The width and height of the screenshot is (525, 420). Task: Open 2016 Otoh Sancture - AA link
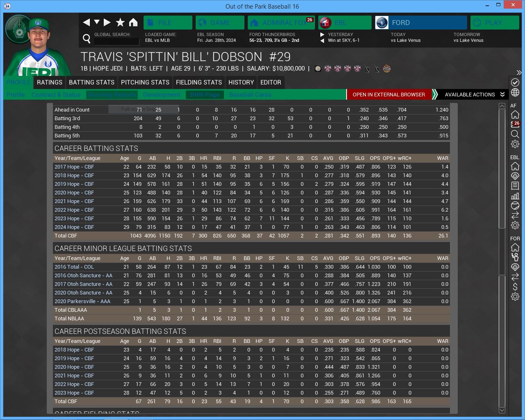(x=83, y=276)
